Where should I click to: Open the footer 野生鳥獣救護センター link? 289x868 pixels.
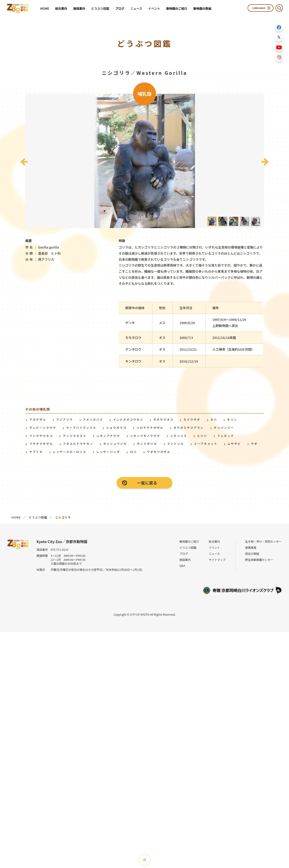point(259,560)
